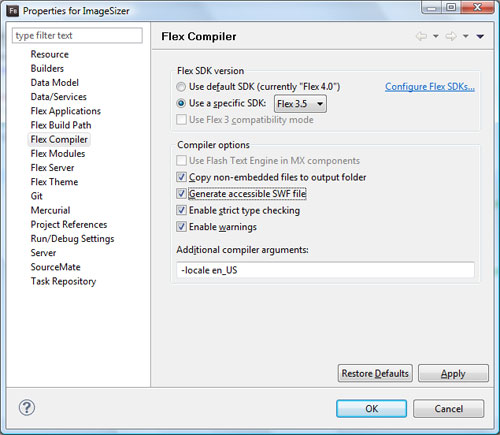The width and height of the screenshot is (500, 435).
Task: Open the back history dropdown arrow
Action: [x=436, y=36]
